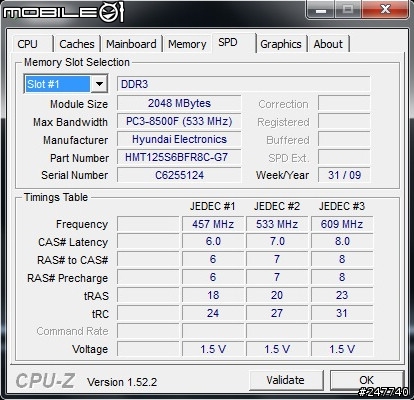The height and width of the screenshot is (400, 414).
Task: Switch to the CPU tab
Action: pos(33,44)
